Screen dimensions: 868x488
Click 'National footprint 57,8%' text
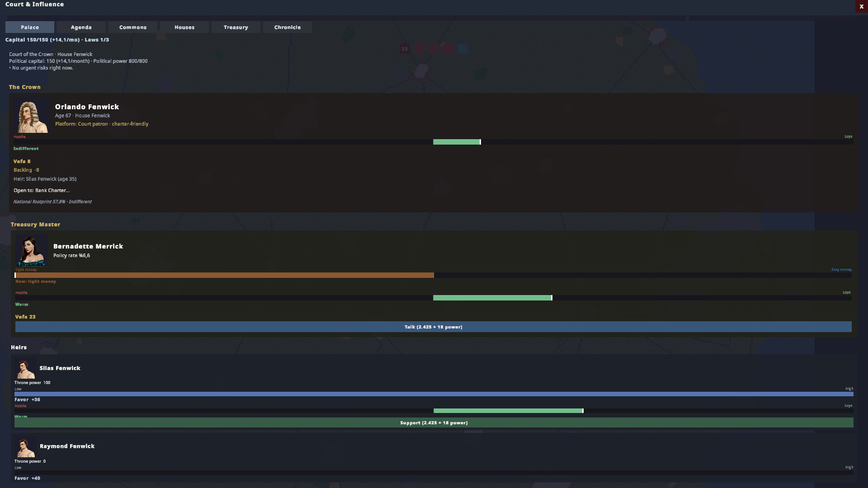pyautogui.click(x=39, y=202)
